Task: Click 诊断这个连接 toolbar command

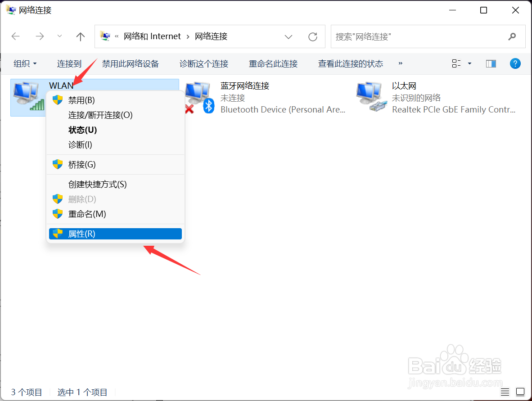Action: [x=204, y=63]
